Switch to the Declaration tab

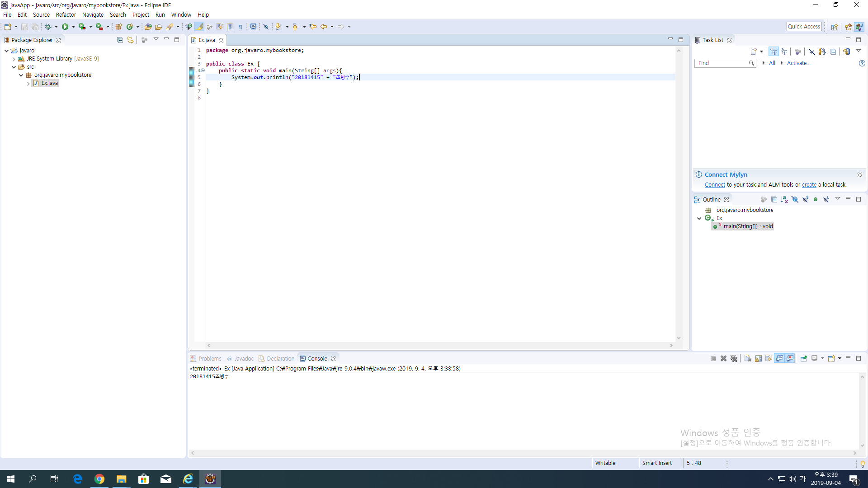(276, 359)
